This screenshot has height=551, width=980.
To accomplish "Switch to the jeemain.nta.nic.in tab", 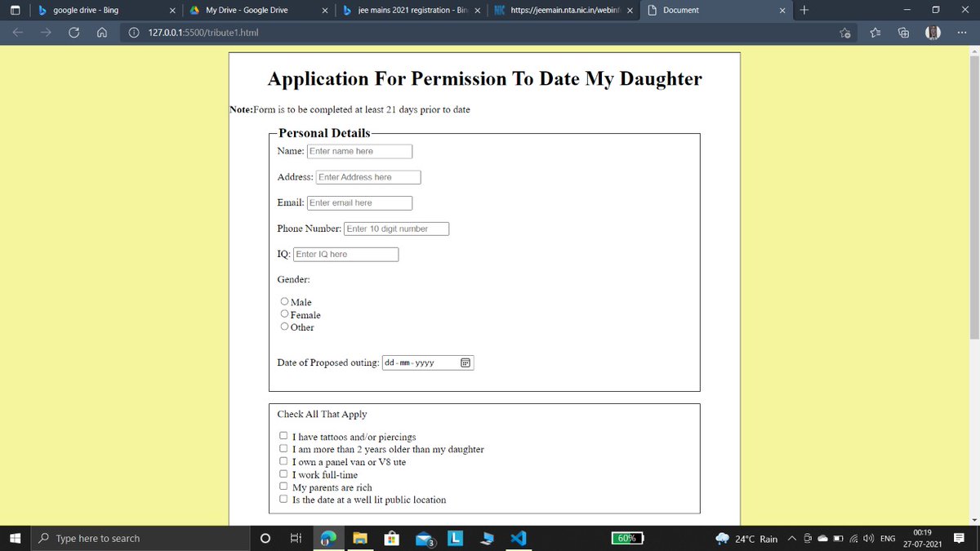I will pos(563,10).
